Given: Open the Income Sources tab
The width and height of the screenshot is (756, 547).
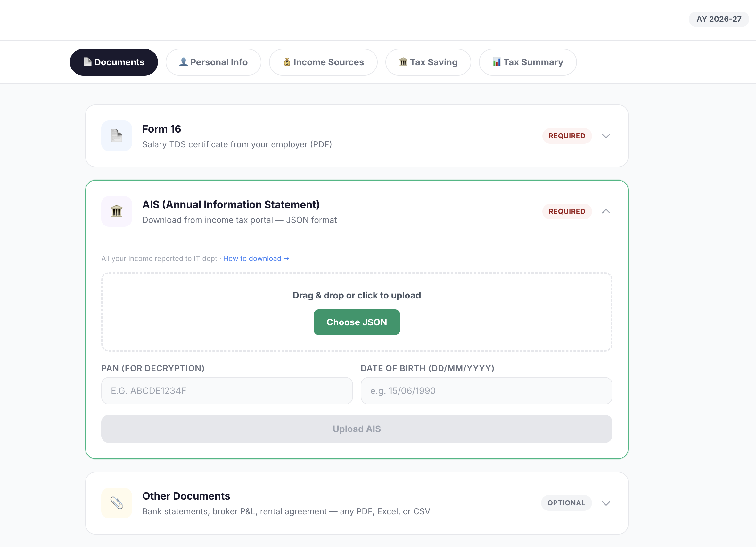Looking at the screenshot, I should (x=323, y=62).
